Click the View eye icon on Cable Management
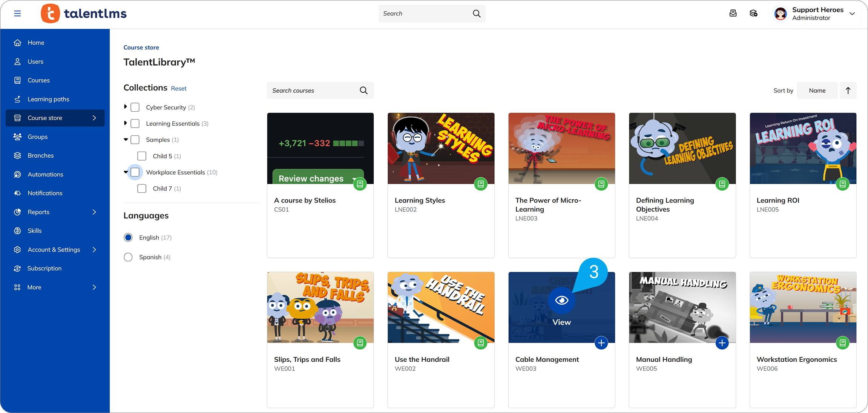This screenshot has height=413, width=868. pos(561,301)
